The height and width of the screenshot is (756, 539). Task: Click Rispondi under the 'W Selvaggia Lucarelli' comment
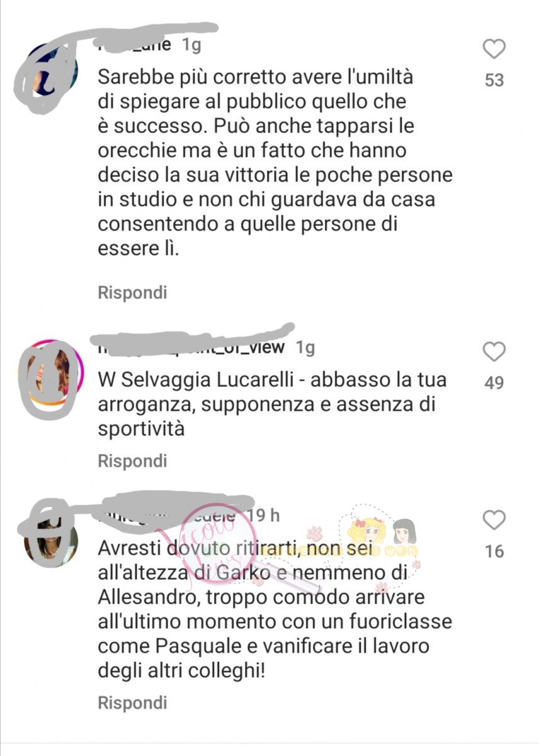click(133, 461)
